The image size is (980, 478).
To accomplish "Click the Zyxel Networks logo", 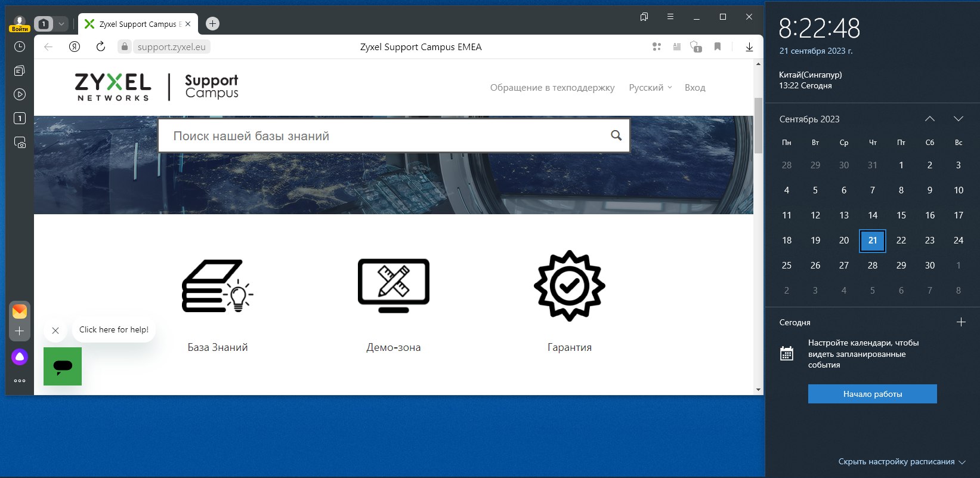I will coord(113,87).
